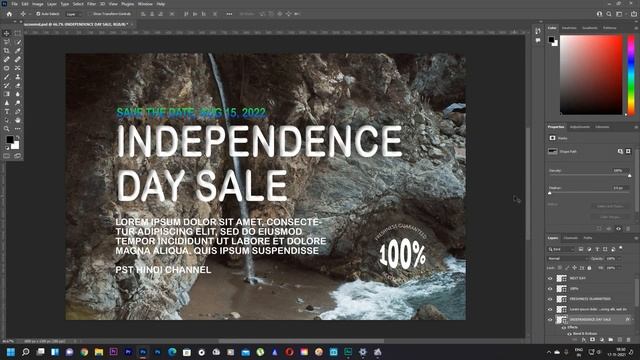The height and width of the screenshot is (360, 640).
Task: Toggle the Auto-Select checkbox
Action: pos(38,14)
